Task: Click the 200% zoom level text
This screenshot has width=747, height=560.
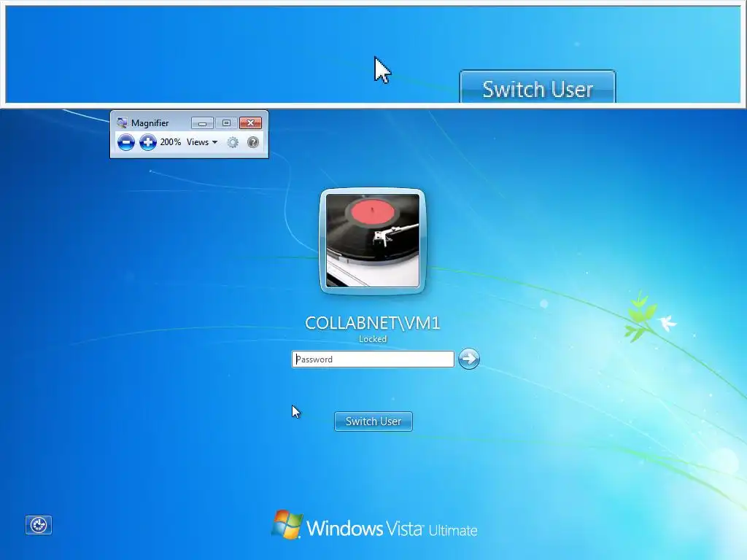Action: click(x=170, y=142)
